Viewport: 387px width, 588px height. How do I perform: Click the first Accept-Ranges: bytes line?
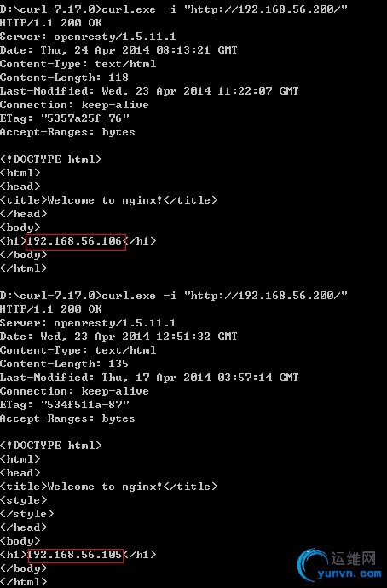[67, 132]
